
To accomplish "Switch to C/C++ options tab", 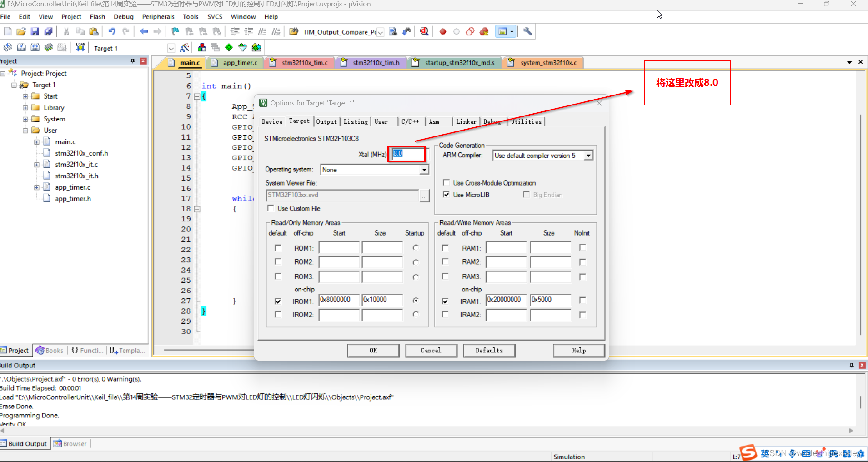I will click(410, 121).
